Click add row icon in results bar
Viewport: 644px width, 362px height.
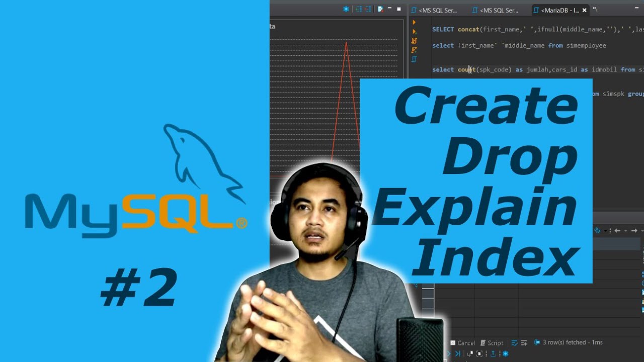524,343
